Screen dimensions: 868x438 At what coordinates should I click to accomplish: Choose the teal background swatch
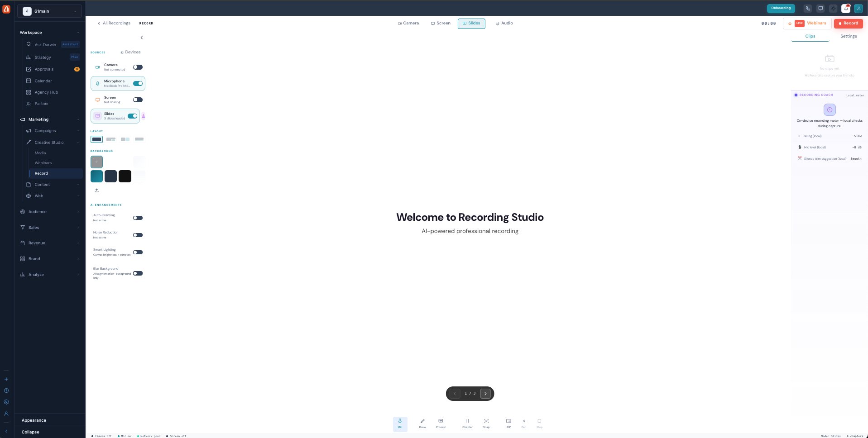[x=96, y=176]
